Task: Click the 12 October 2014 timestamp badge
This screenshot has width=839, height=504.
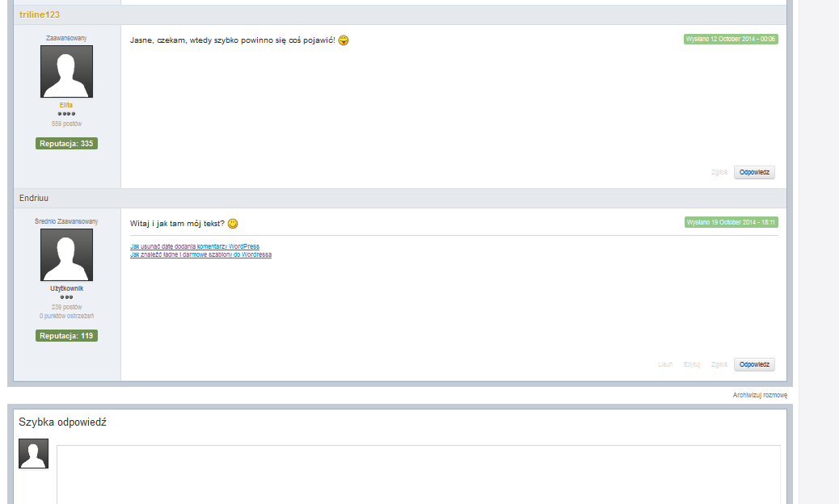Action: [x=731, y=39]
